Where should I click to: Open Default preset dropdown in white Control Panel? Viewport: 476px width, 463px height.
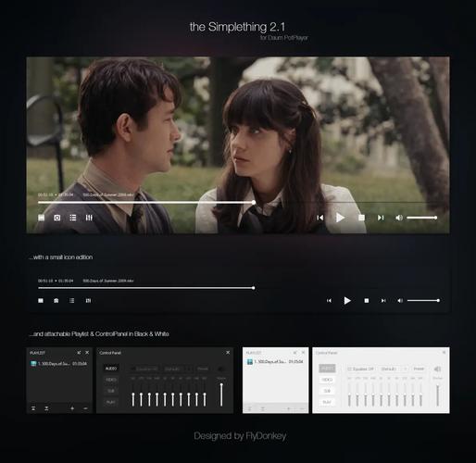point(395,369)
